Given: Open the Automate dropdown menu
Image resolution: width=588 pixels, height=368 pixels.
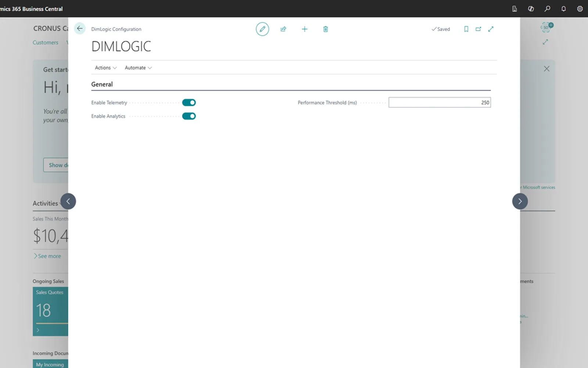Looking at the screenshot, I should point(138,68).
